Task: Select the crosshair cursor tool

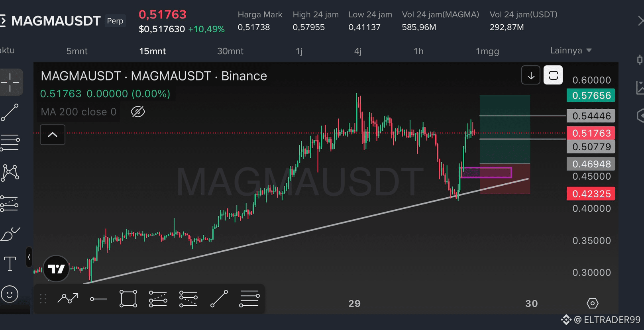Action: [10, 82]
